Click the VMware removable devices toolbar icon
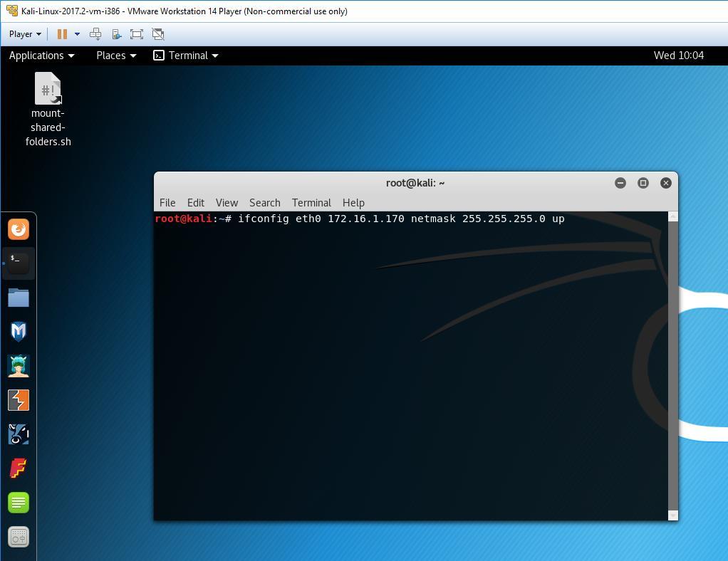Screen dimensions: 728x561 pyautogui.click(x=116, y=34)
